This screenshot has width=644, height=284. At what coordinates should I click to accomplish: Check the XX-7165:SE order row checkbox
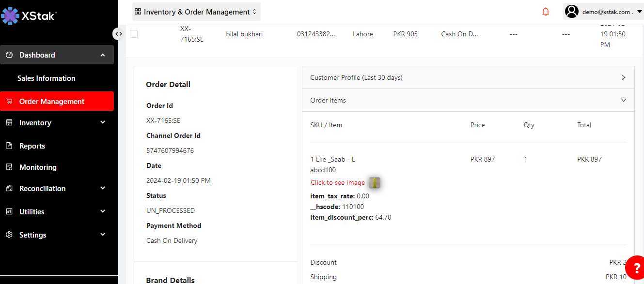coord(134,34)
